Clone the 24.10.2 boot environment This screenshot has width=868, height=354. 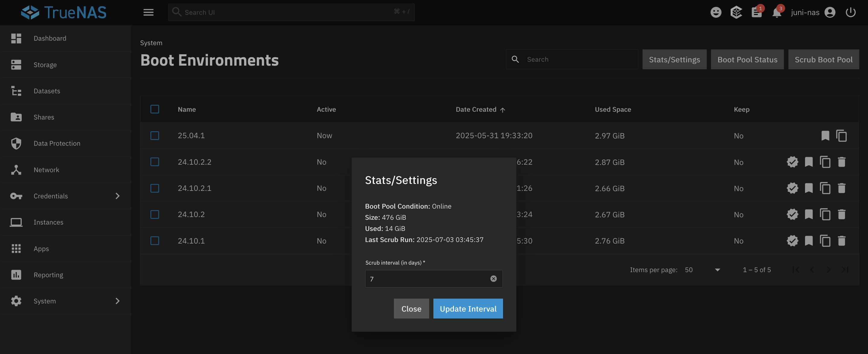pos(825,214)
